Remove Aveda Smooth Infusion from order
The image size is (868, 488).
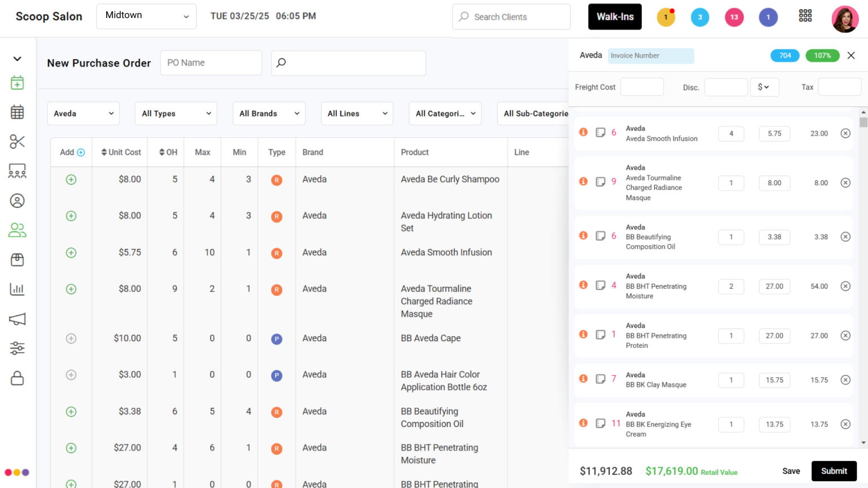845,134
